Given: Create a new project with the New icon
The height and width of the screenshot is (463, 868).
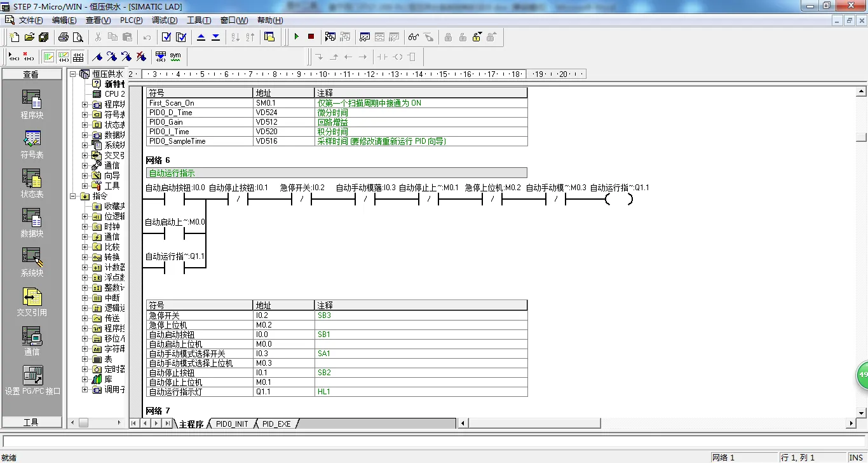Looking at the screenshot, I should (15, 37).
